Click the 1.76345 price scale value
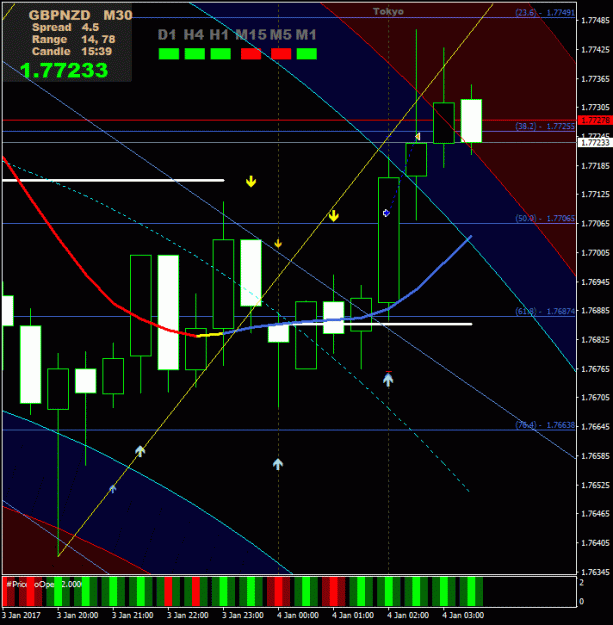 [x=595, y=572]
